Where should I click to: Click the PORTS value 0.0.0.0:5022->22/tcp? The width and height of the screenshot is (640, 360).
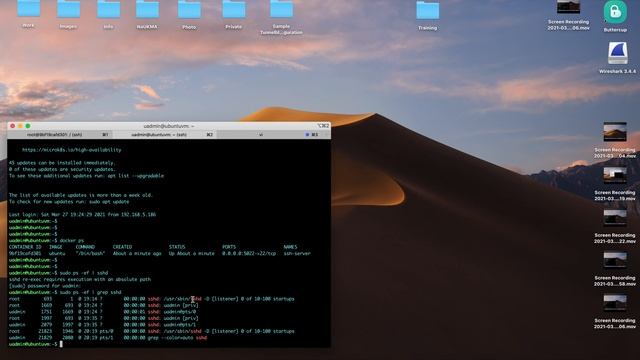point(249,253)
